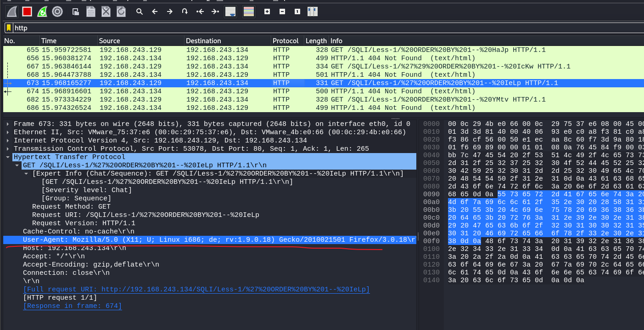Image resolution: width=644 pixels, height=330 pixels.
Task: Reload this capture file
Action: pyautogui.click(x=121, y=11)
